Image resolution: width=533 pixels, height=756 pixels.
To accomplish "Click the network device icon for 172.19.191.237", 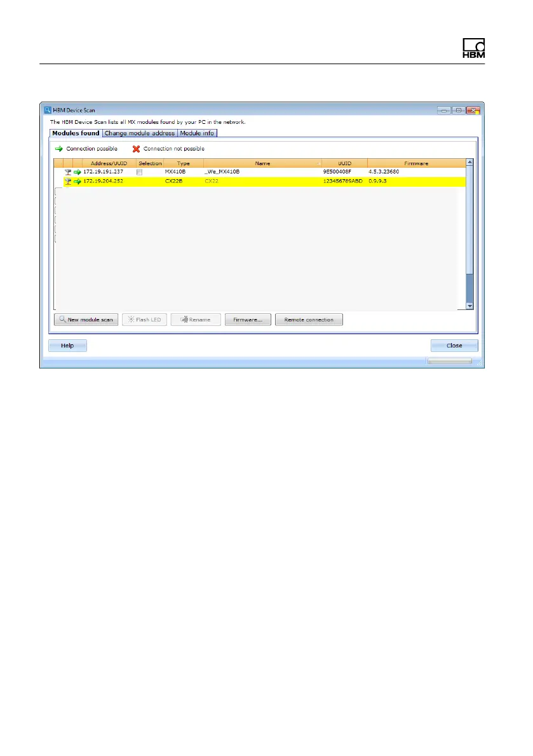I will click(x=68, y=172).
